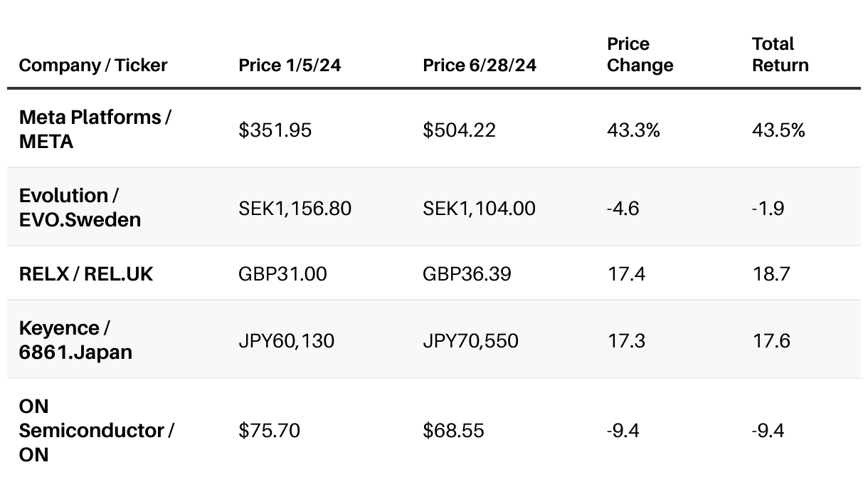
Task: Click the GBP36.39 price cell
Action: click(467, 273)
